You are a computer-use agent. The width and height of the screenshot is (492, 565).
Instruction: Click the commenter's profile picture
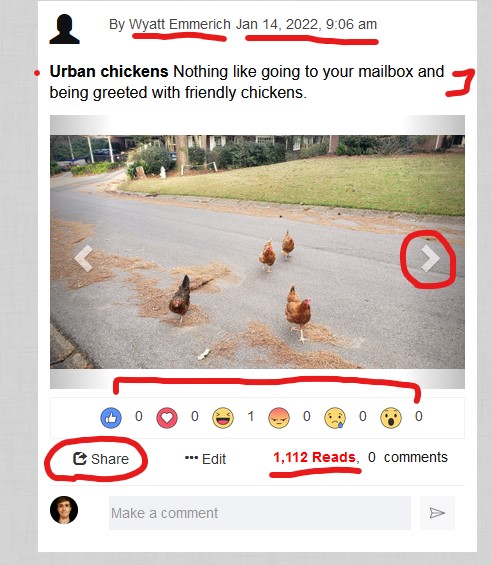click(64, 510)
